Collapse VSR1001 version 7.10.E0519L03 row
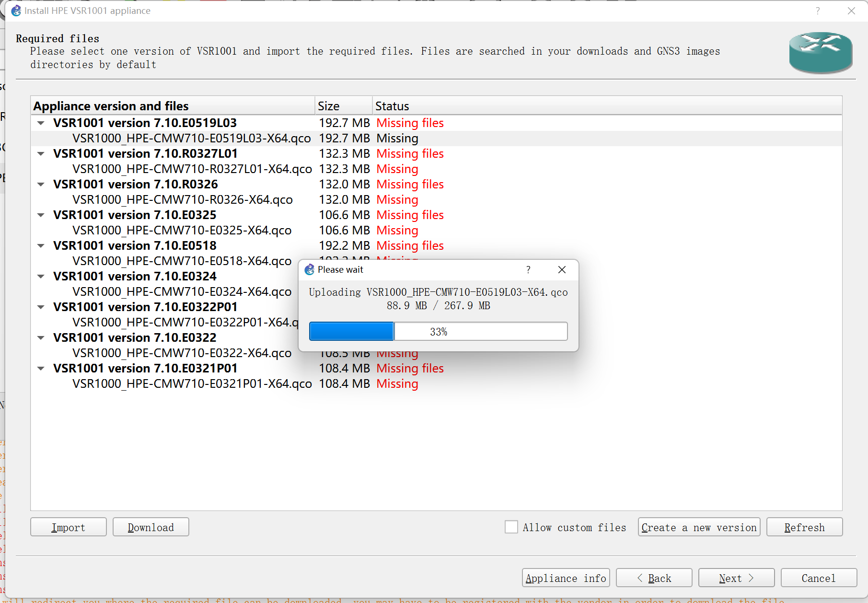The height and width of the screenshot is (603, 868). tap(41, 123)
